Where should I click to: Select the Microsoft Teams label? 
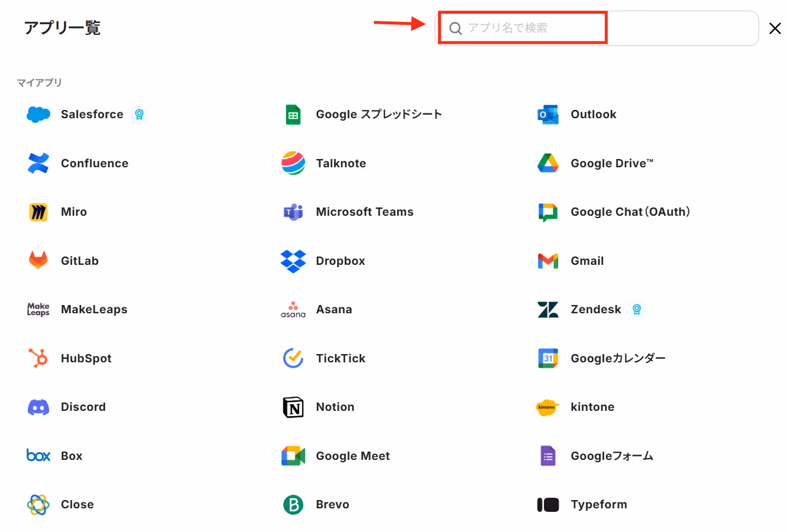tap(365, 212)
